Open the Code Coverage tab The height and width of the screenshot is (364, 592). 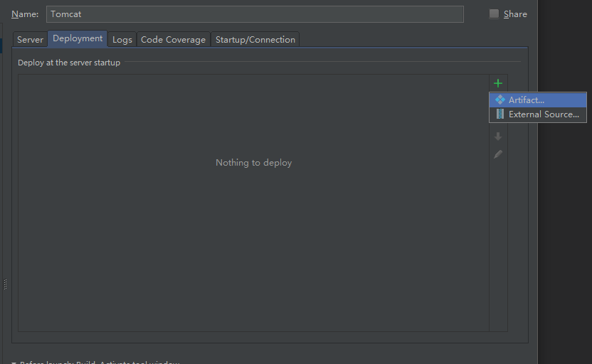[173, 40]
